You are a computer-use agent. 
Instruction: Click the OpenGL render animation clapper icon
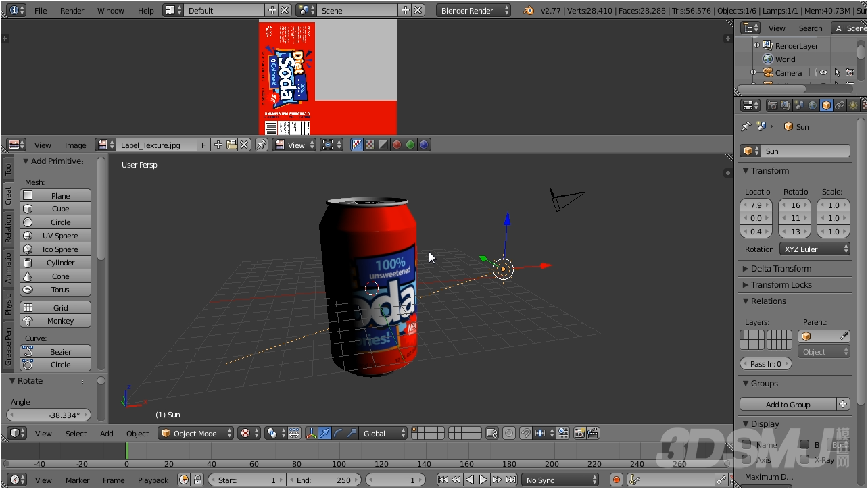pos(593,433)
